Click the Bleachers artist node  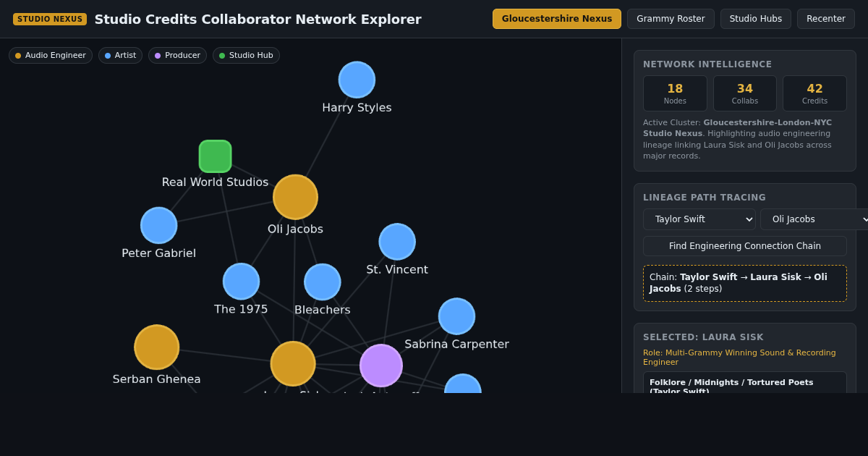coord(323,282)
